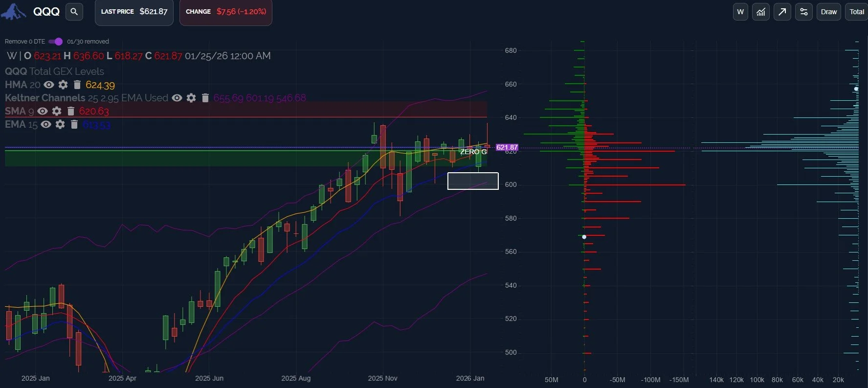
Task: Hide the SMA 9 indicator
Action: (43, 111)
